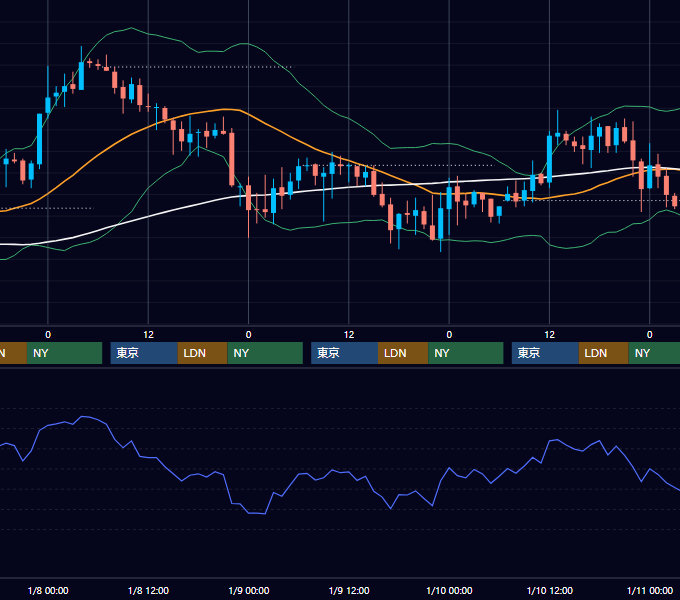This screenshot has width=680, height=600.
Task: Click the '1/11 00:00' time axis label
Action: (x=650, y=590)
